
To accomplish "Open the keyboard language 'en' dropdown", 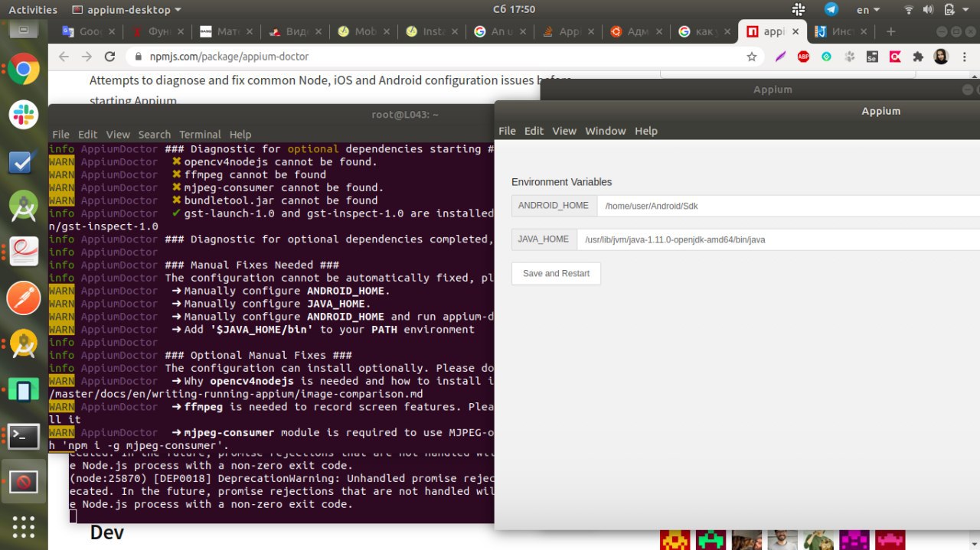I will click(x=868, y=10).
